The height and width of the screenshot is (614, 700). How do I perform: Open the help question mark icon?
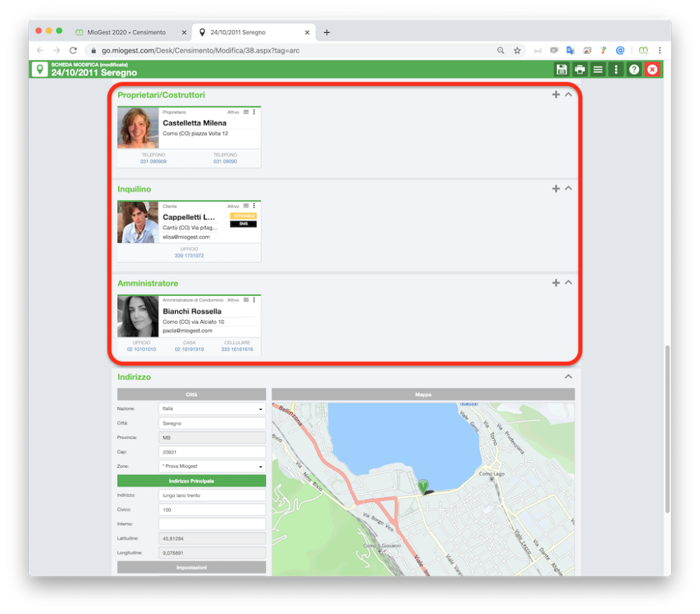[x=634, y=69]
